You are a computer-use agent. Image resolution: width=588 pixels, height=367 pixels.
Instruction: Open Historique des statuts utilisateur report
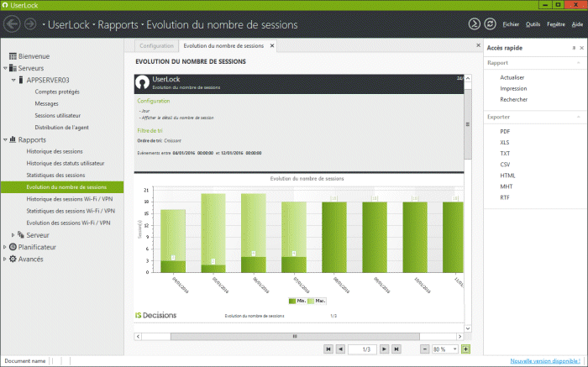click(66, 164)
